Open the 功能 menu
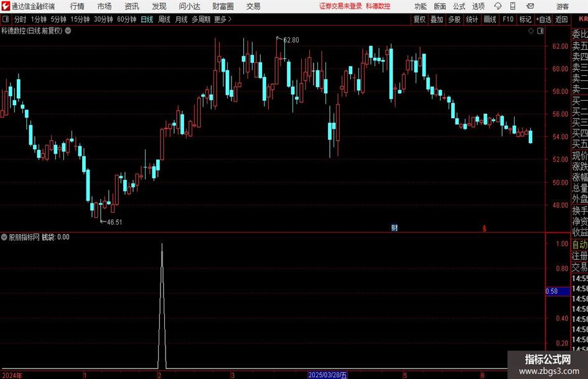The height and width of the screenshot is (379, 588). click(421, 6)
